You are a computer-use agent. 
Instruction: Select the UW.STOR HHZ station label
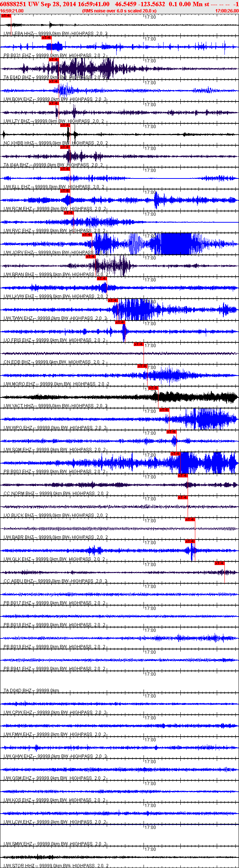pos(19,866)
